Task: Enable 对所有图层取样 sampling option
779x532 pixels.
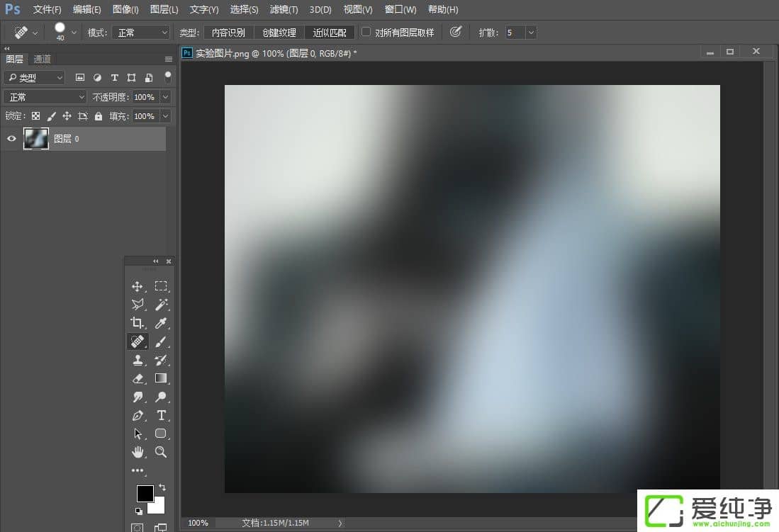Action: pos(366,32)
